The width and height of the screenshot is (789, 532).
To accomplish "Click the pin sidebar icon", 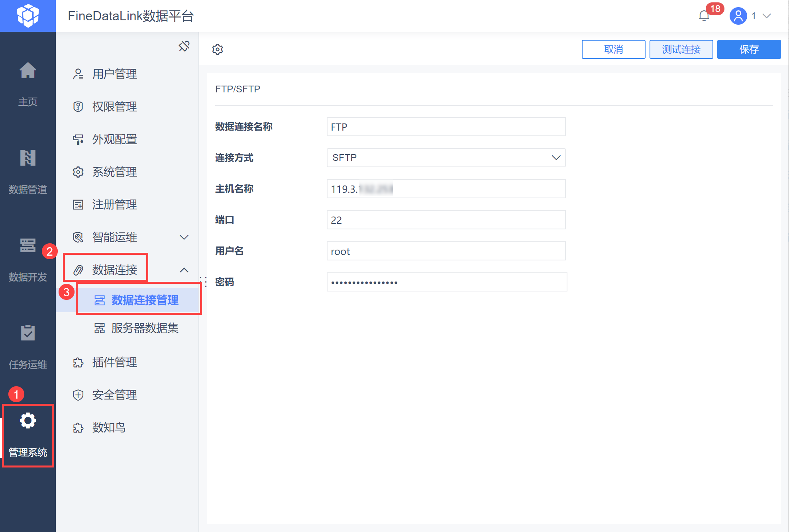I will (x=184, y=46).
